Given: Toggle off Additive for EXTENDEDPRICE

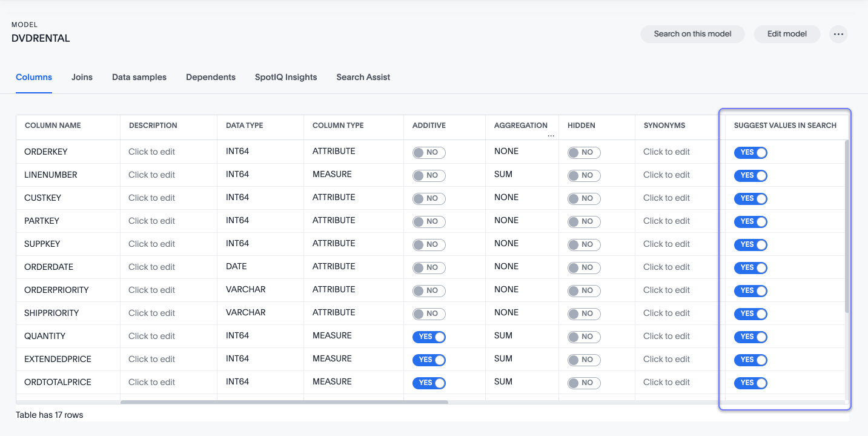Looking at the screenshot, I should pos(429,360).
